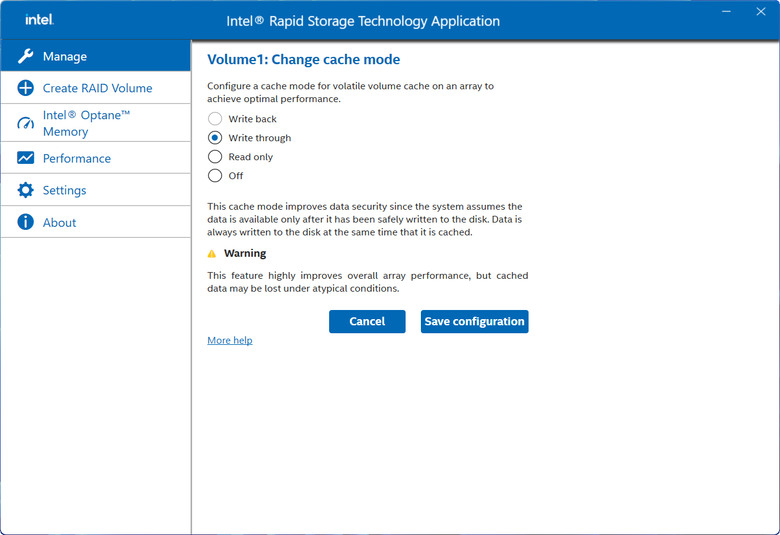Click the Intel logo in title bar
Image resolution: width=780 pixels, height=535 pixels.
click(x=39, y=20)
